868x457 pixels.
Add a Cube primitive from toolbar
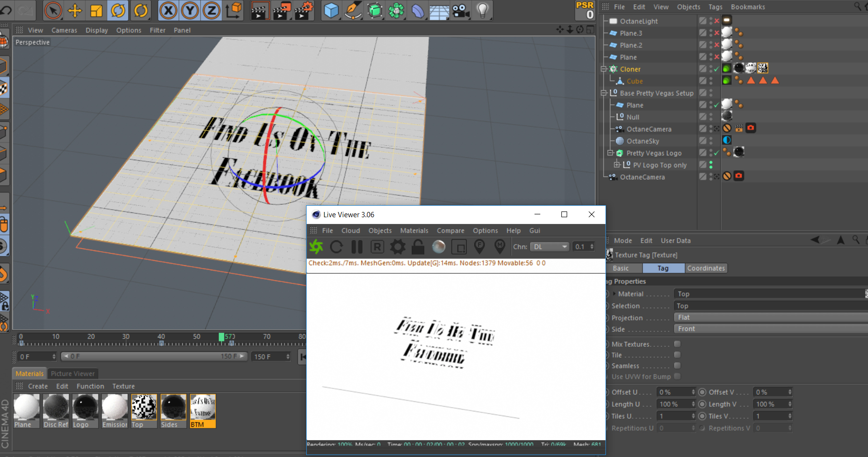tap(331, 11)
